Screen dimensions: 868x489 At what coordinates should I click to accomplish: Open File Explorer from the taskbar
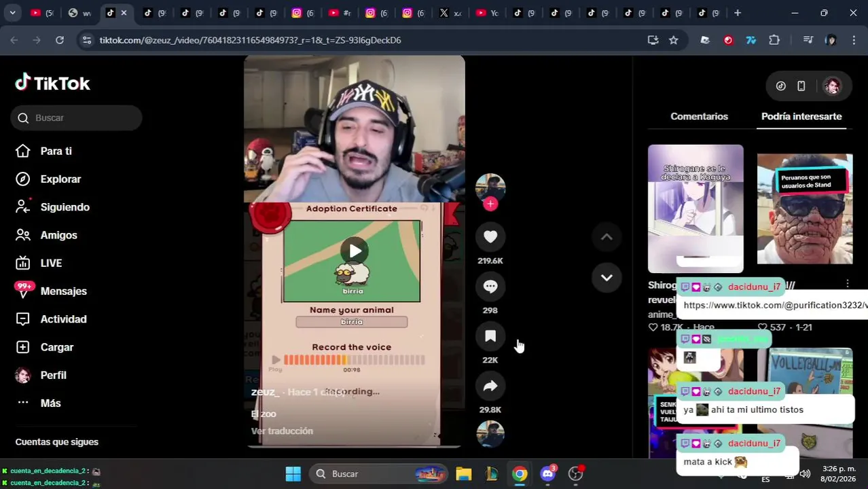click(x=464, y=474)
